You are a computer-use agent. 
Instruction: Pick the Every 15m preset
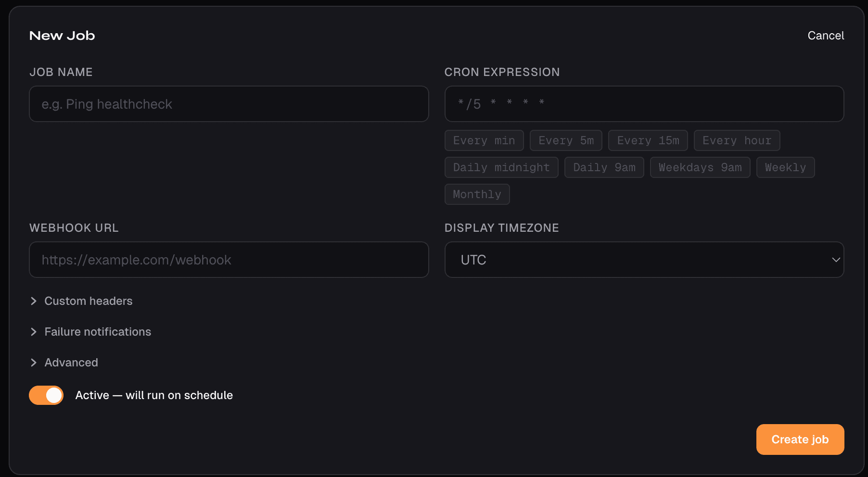tap(648, 140)
